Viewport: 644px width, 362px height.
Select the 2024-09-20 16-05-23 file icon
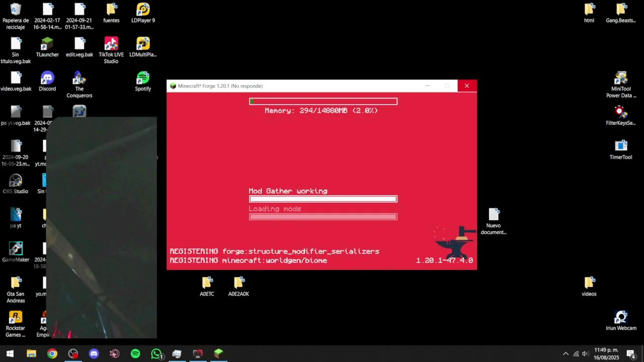pyautogui.click(x=16, y=153)
